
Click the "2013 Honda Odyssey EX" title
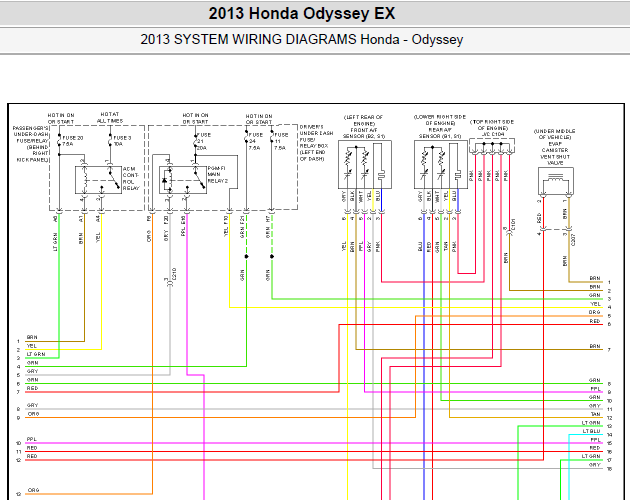point(302,13)
